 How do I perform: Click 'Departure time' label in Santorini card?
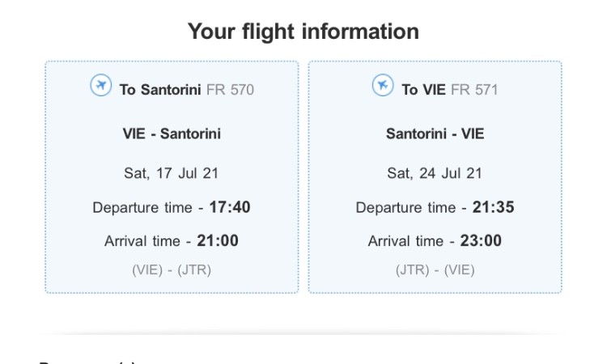[142, 208]
